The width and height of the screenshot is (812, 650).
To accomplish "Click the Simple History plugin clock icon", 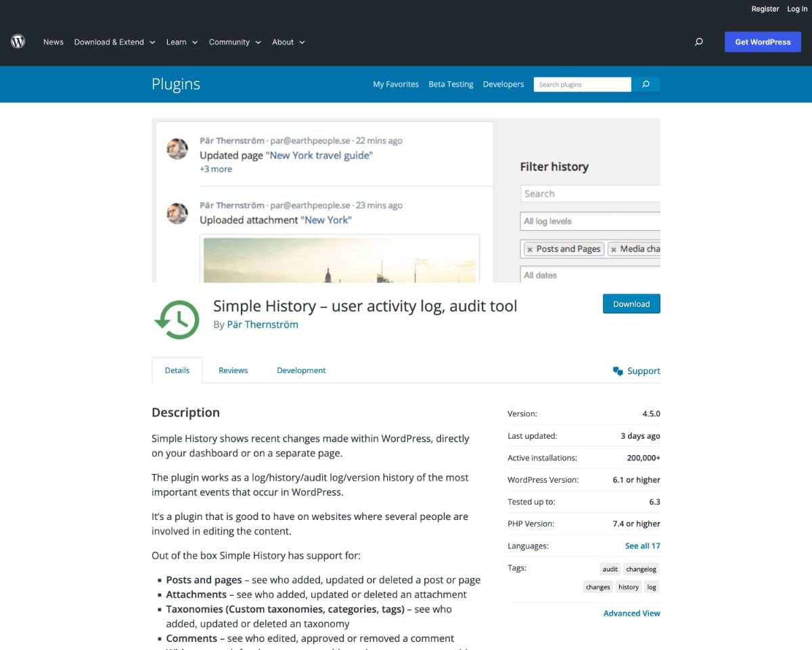I will [x=177, y=318].
